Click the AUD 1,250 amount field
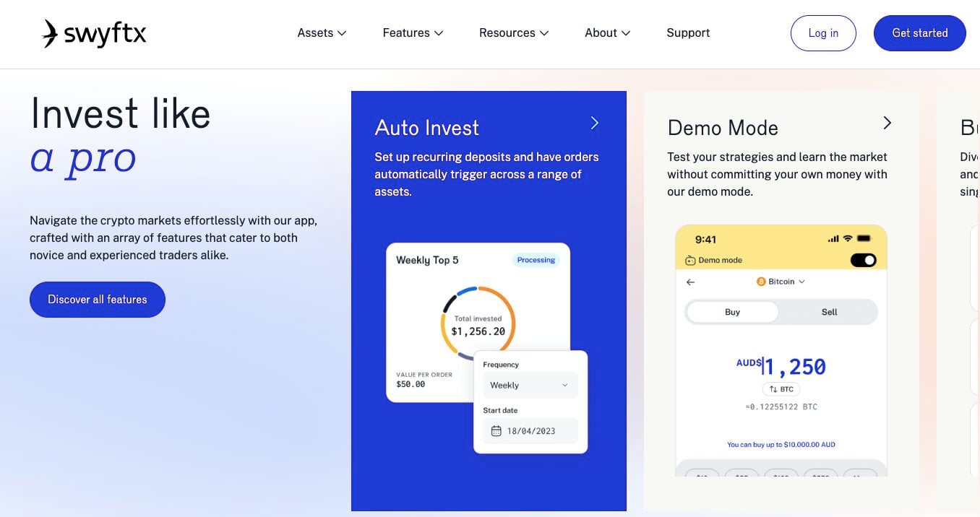This screenshot has width=980, height=517. click(781, 366)
